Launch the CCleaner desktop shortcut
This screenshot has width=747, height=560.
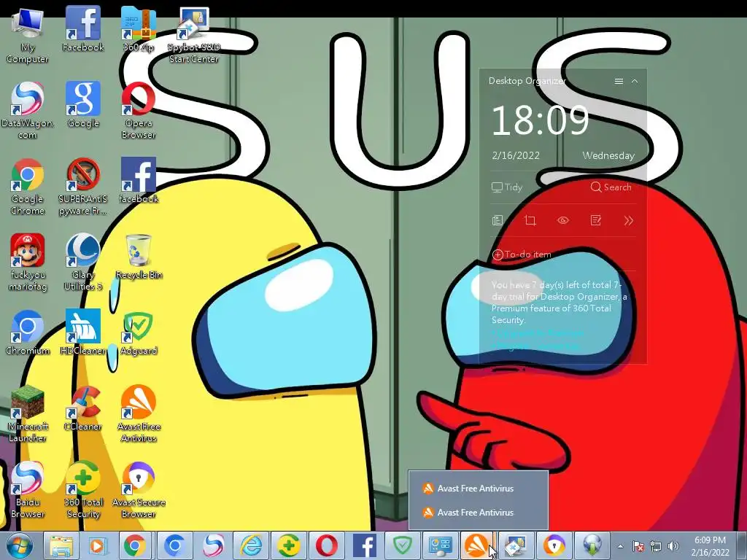(83, 408)
